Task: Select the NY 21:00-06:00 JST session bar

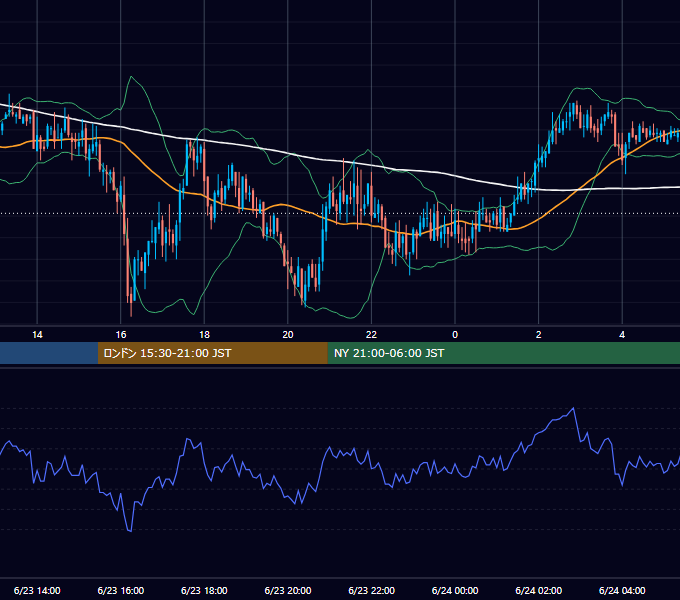Action: [503, 353]
